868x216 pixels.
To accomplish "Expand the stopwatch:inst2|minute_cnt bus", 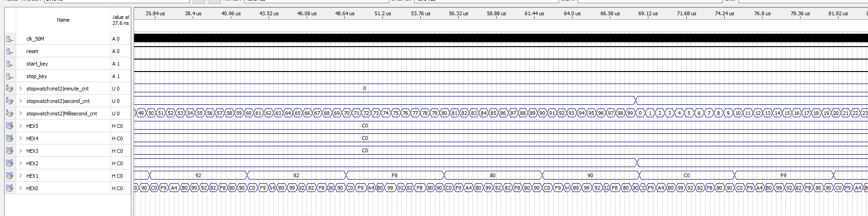I will click(x=21, y=88).
